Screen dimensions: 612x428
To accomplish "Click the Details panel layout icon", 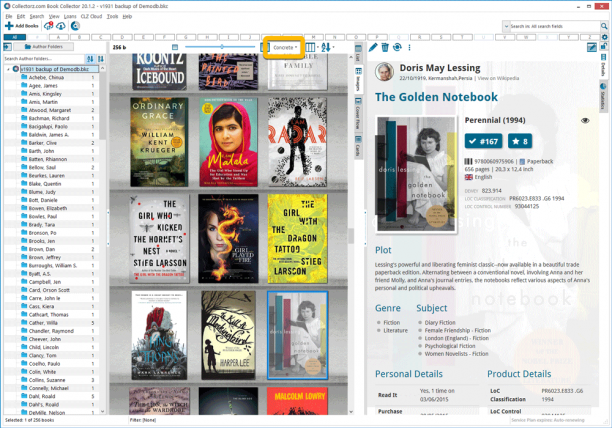I will 603,57.
